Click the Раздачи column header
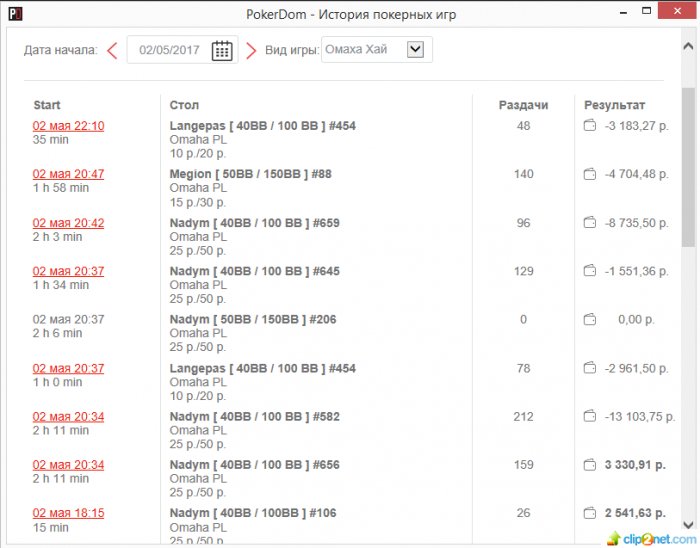Viewport: 700px width, 548px height. 523,105
